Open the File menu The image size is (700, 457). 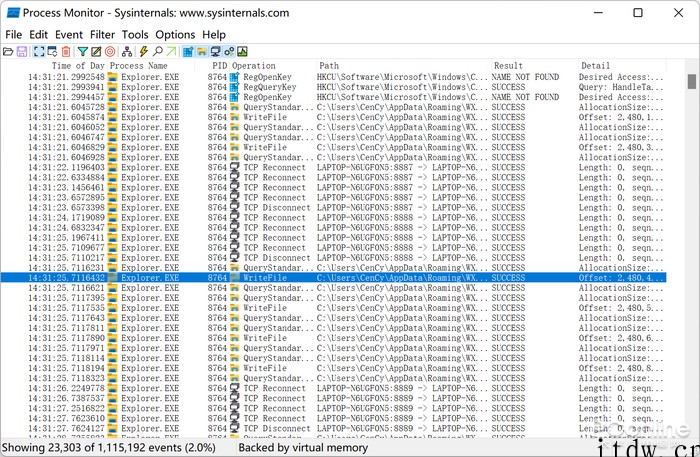pos(14,35)
